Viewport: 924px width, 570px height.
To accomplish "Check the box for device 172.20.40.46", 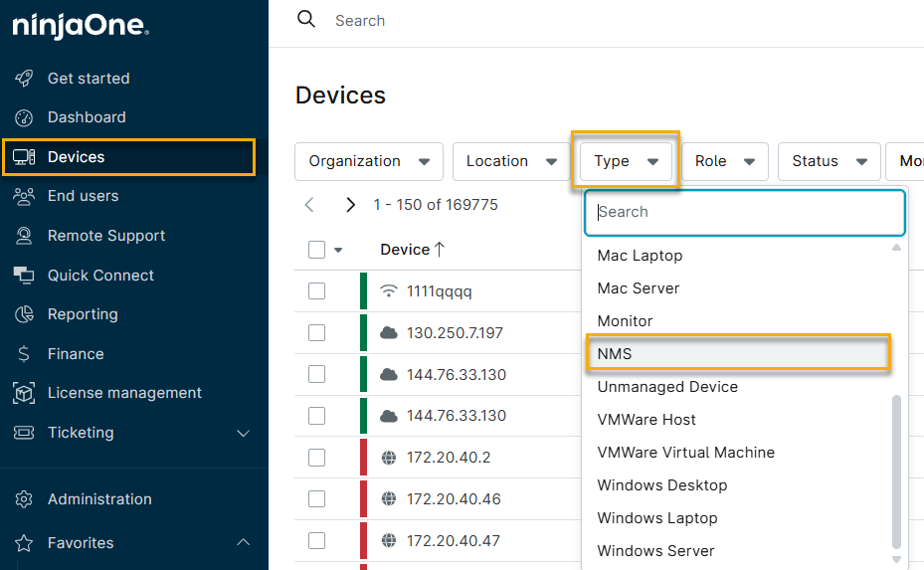I will tap(316, 498).
